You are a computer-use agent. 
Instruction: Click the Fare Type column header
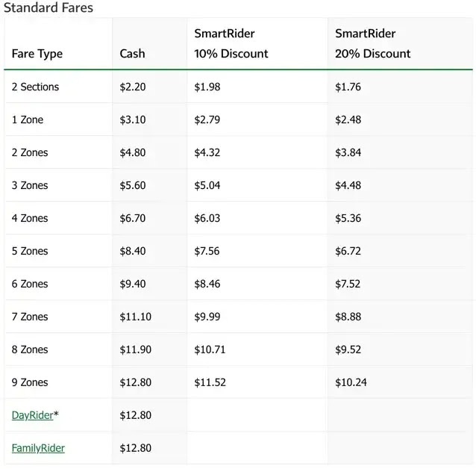[x=37, y=54]
